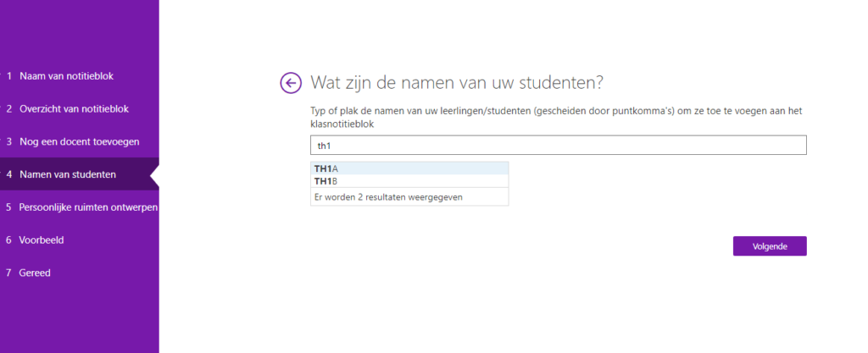Jump to Persoonlijke ruimten ontwerpen step
This screenshot has height=353, width=868.
tap(88, 207)
